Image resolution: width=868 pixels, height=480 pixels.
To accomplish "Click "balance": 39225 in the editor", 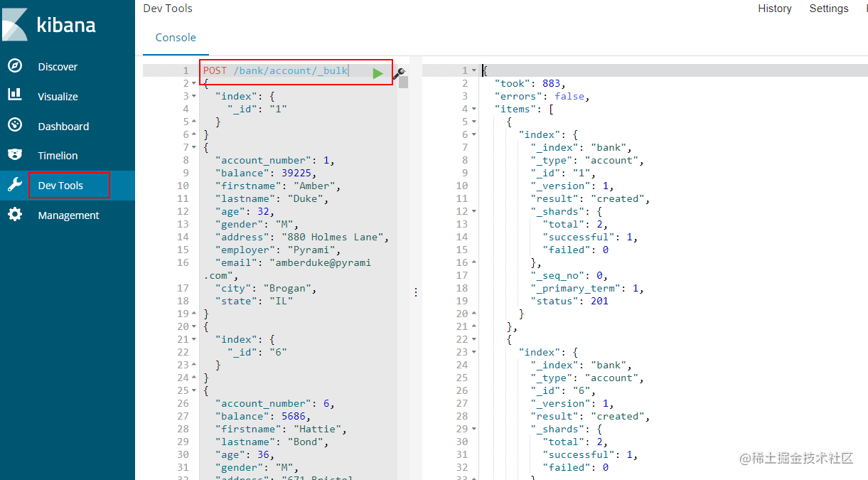I will click(266, 173).
